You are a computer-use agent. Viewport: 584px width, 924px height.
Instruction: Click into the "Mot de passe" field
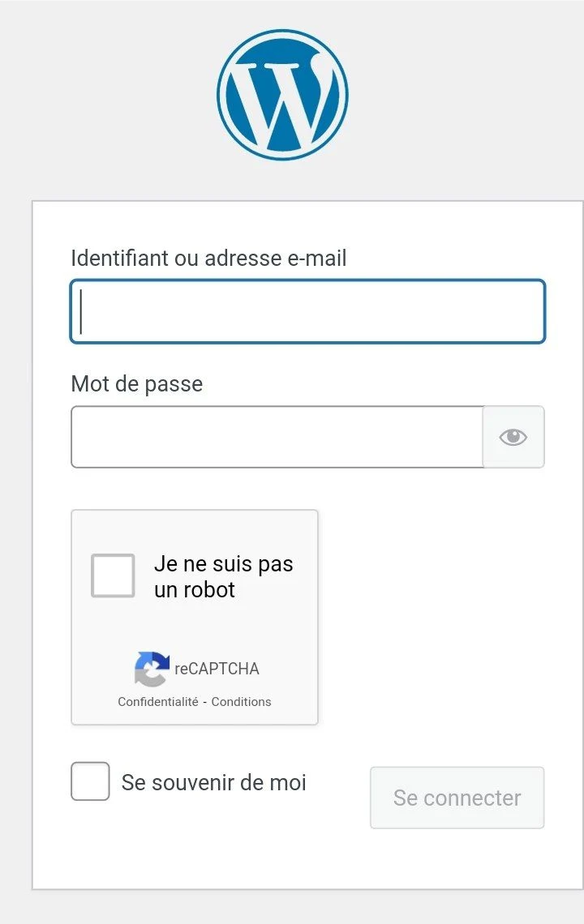(276, 438)
